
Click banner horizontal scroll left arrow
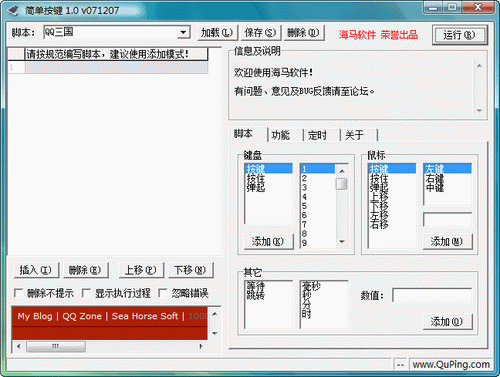click(19, 346)
